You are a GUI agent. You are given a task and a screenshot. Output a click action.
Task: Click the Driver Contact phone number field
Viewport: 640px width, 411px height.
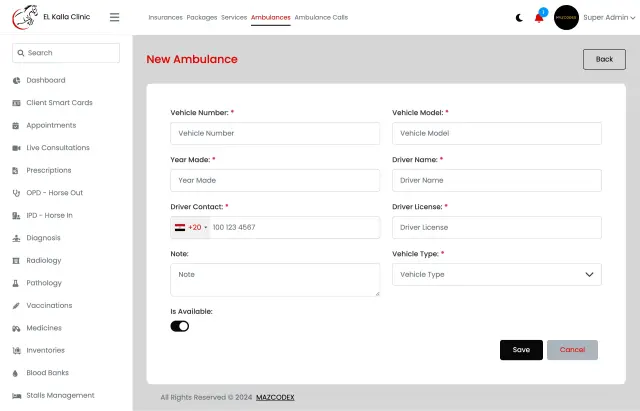coord(295,227)
